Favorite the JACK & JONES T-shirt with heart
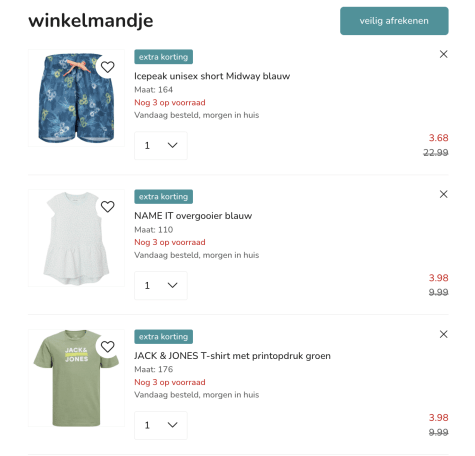Screen dimensions: 475x456 click(107, 347)
